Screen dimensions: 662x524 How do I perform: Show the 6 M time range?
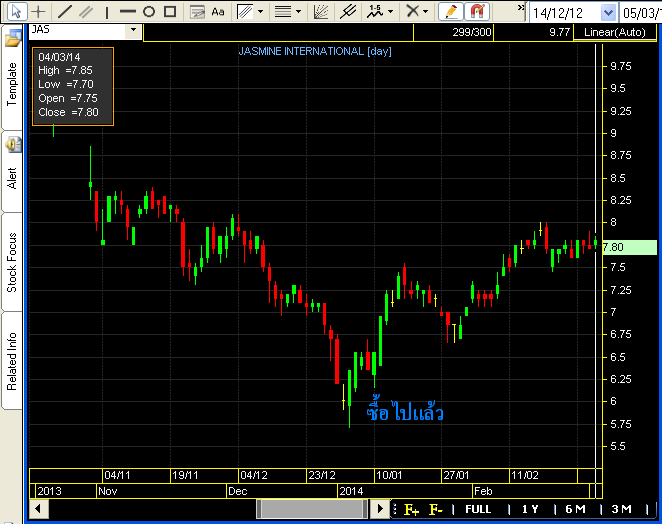[x=575, y=509]
